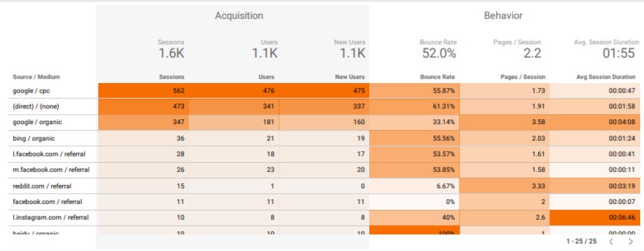Screen dimensions: 644x251
Task: Click the 337 new users cell
Action: (x=324, y=106)
